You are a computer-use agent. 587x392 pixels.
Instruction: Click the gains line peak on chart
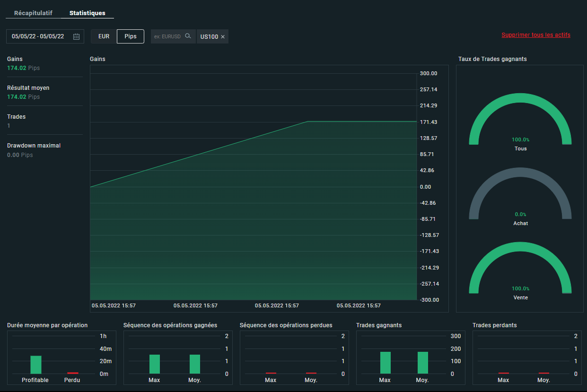pyautogui.click(x=308, y=122)
